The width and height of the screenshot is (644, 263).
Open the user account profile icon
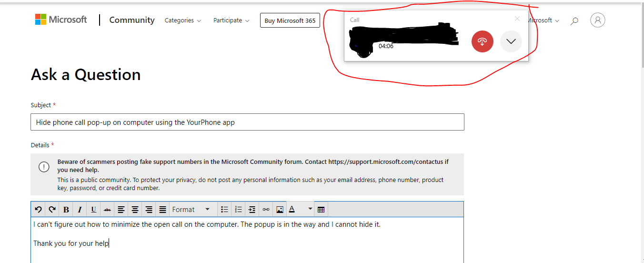[598, 20]
